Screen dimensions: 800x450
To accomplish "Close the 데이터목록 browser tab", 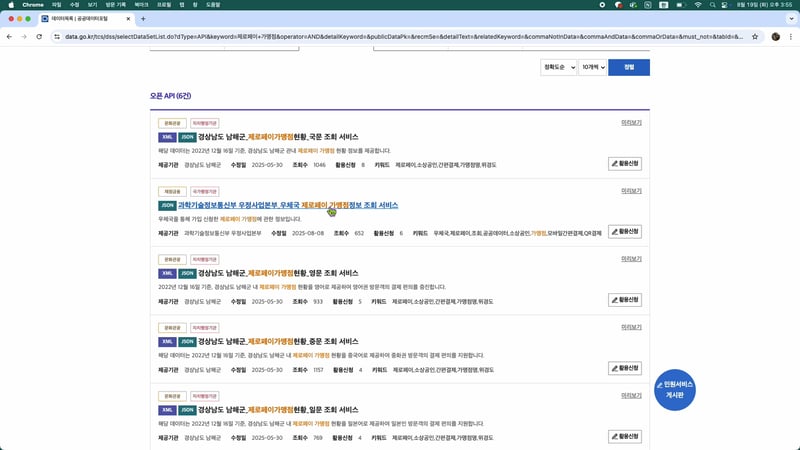I will click(x=128, y=19).
